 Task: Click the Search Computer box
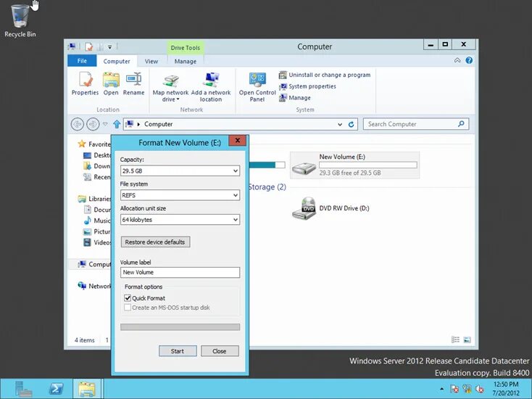(x=416, y=124)
